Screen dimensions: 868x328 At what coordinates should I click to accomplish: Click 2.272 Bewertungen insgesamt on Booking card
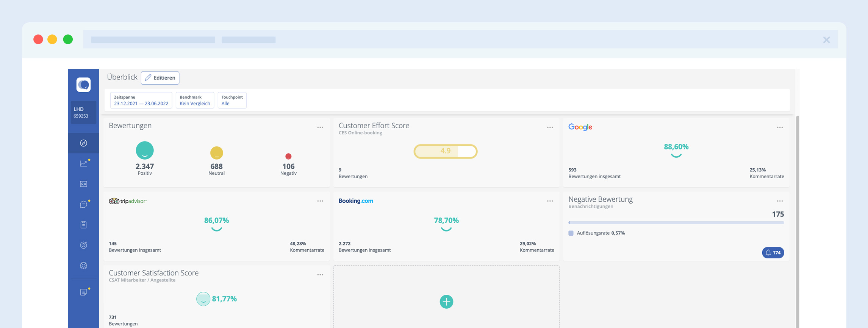point(364,247)
